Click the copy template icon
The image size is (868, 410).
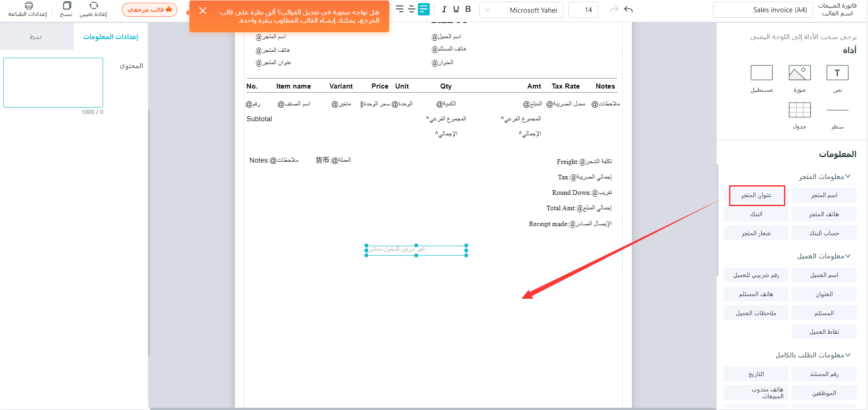pos(66,6)
